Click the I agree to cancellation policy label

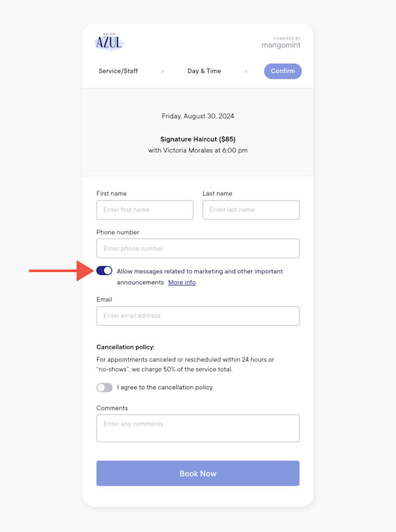[165, 388]
